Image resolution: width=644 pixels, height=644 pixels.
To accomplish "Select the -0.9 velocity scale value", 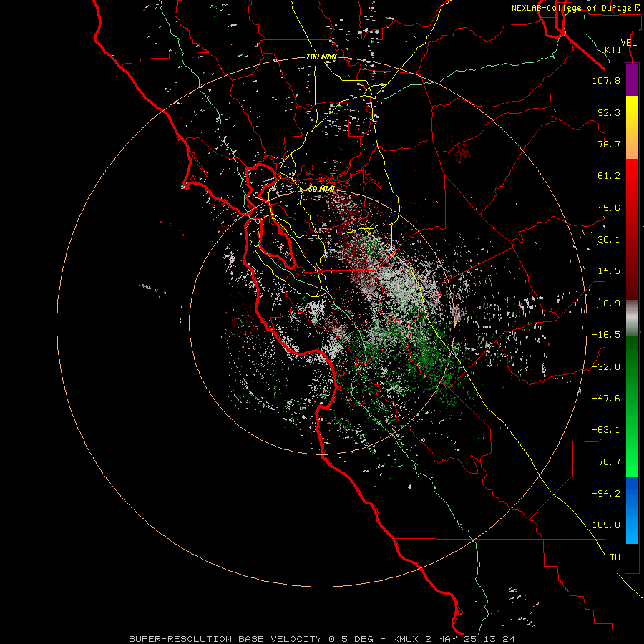I will click(609, 303).
